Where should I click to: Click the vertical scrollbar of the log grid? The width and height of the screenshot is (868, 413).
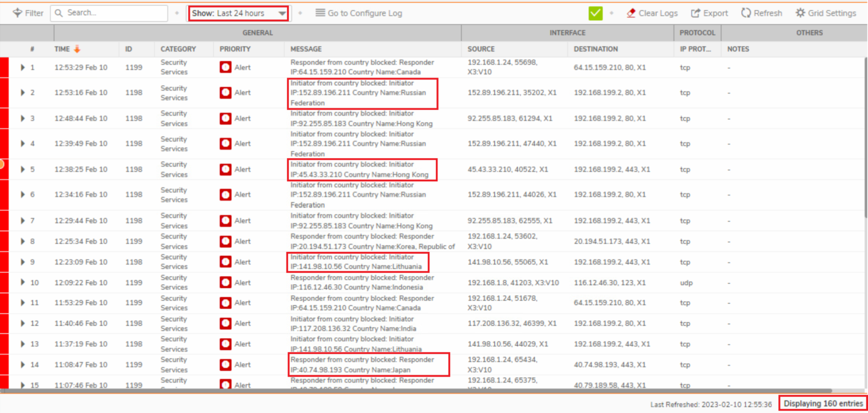tap(865, 174)
